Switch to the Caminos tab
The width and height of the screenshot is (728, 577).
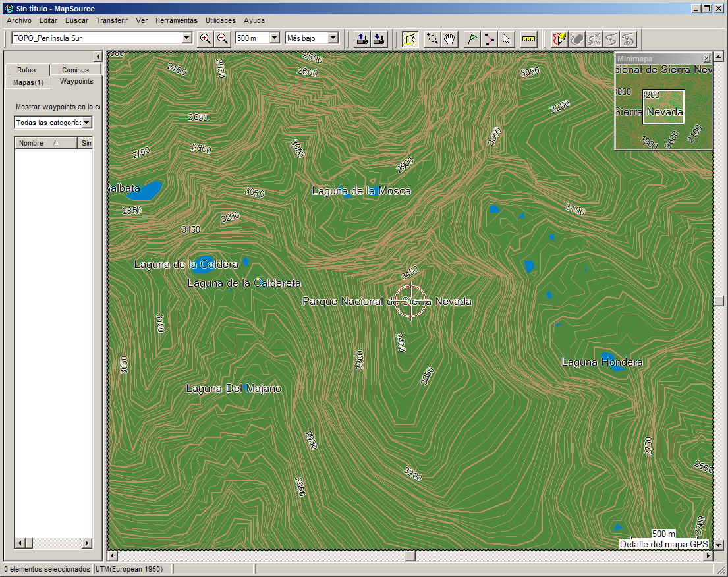[75, 70]
